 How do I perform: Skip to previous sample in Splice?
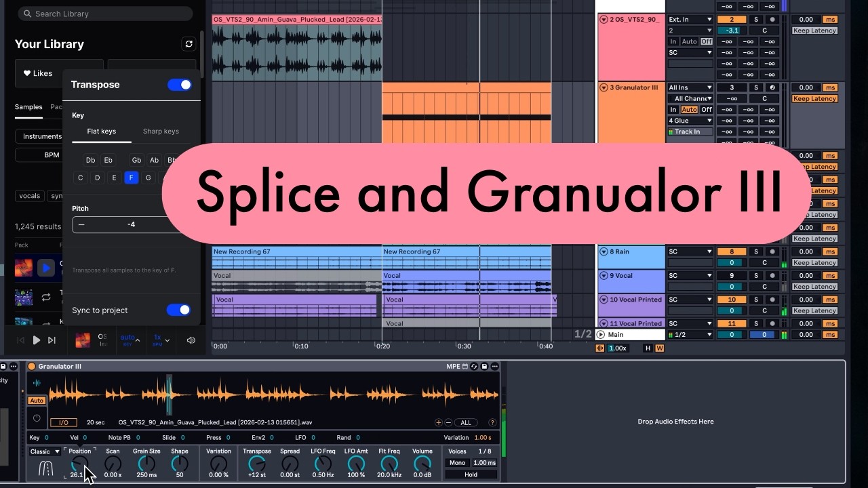click(x=21, y=340)
